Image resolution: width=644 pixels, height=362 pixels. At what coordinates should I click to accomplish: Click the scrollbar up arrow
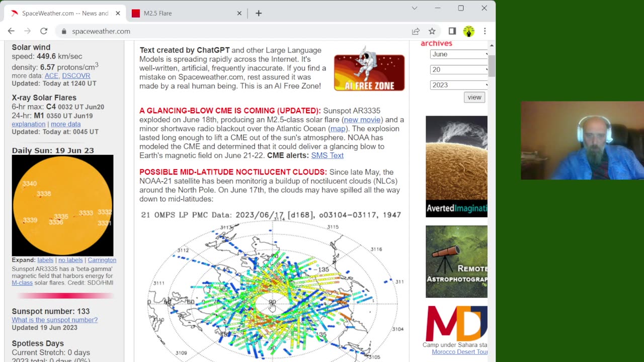pyautogui.click(x=492, y=46)
